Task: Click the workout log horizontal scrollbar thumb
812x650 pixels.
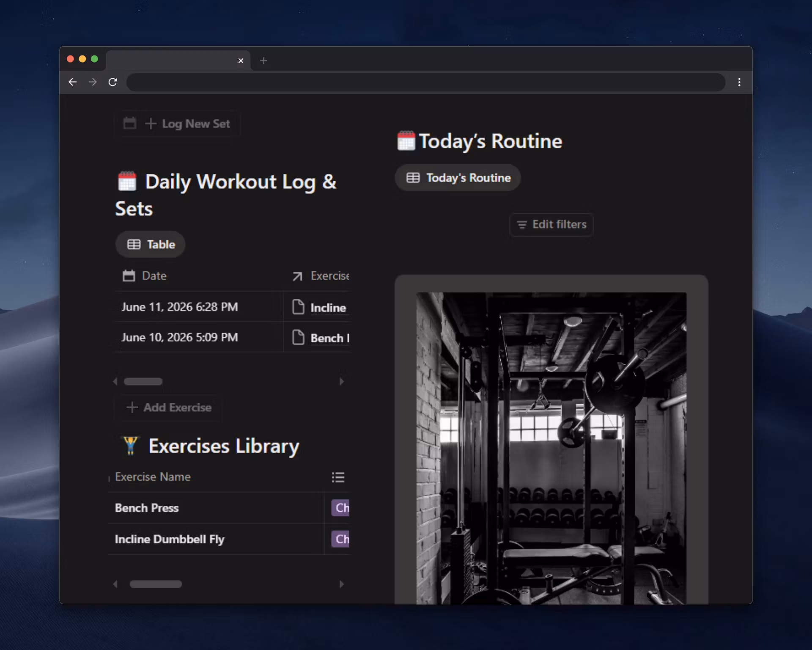Action: [x=143, y=382]
